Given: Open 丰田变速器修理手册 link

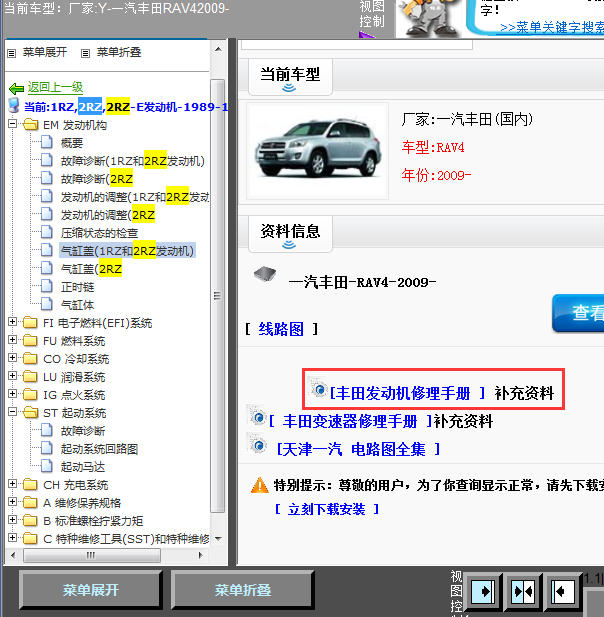Looking at the screenshot, I should (x=350, y=421).
